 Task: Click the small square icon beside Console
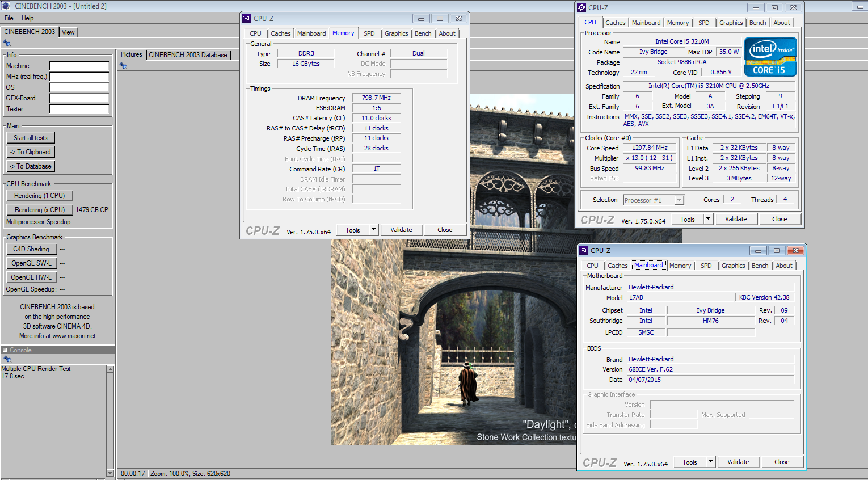[x=5, y=350]
